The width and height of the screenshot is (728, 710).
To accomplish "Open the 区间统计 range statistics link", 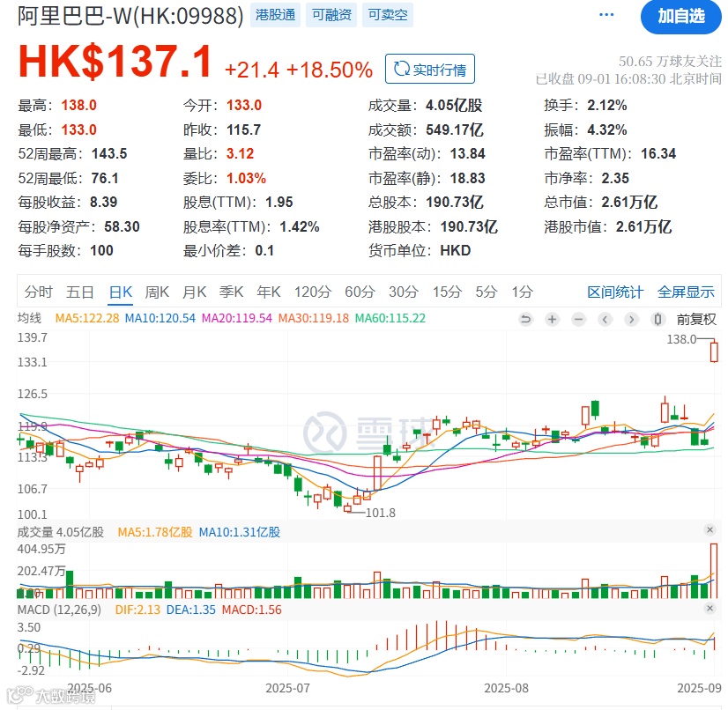I will 615,292.
